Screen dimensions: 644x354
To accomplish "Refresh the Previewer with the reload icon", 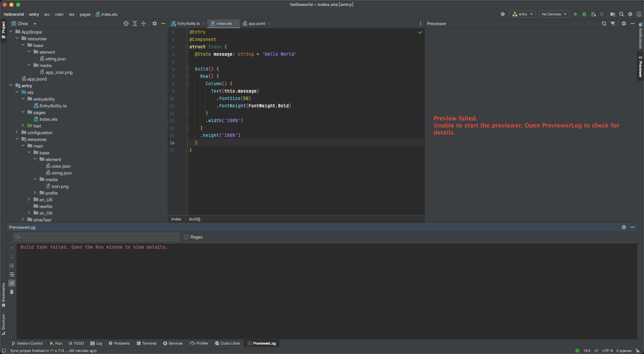I will click(604, 23).
